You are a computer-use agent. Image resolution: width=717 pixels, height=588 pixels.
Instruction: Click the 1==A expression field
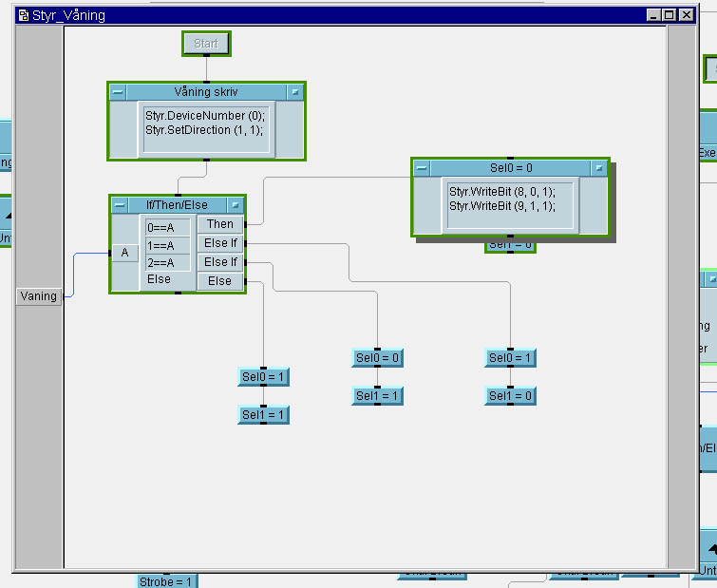[167, 245]
